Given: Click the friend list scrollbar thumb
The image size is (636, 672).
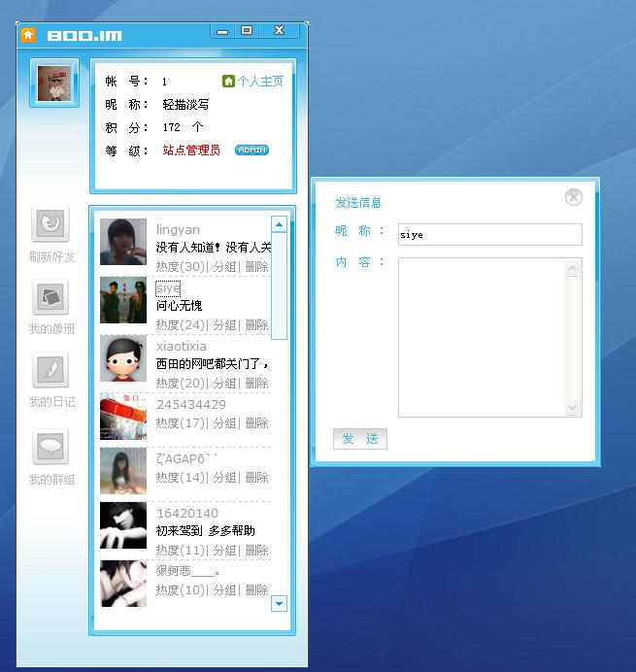Looking at the screenshot, I should tap(279, 286).
